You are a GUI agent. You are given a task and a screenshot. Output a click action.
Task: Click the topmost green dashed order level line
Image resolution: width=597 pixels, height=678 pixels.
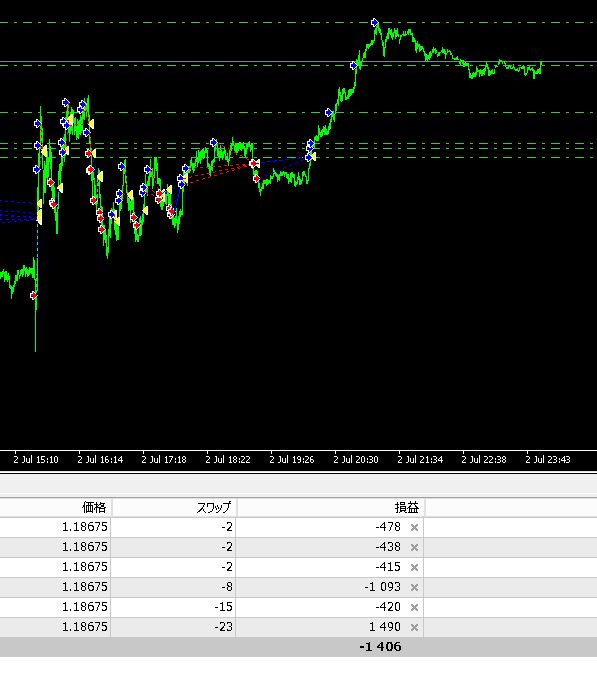[x=298, y=22]
